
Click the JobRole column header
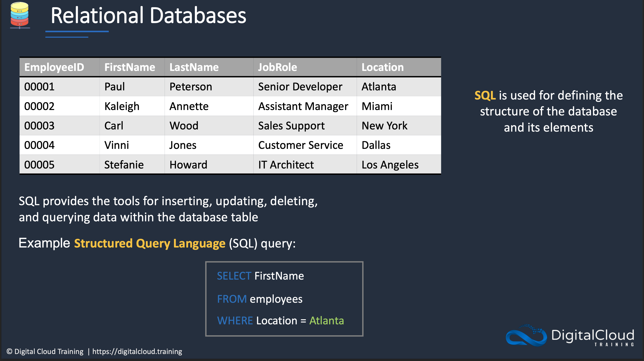277,67
